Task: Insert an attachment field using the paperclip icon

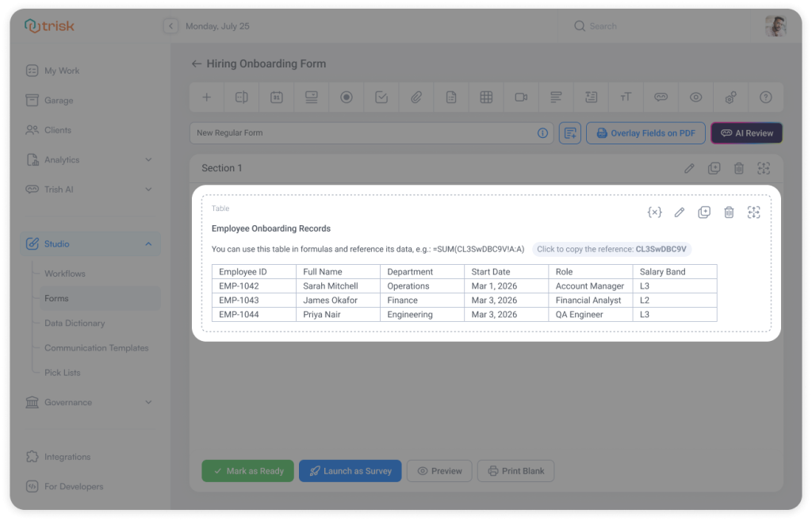Action: 416,97
